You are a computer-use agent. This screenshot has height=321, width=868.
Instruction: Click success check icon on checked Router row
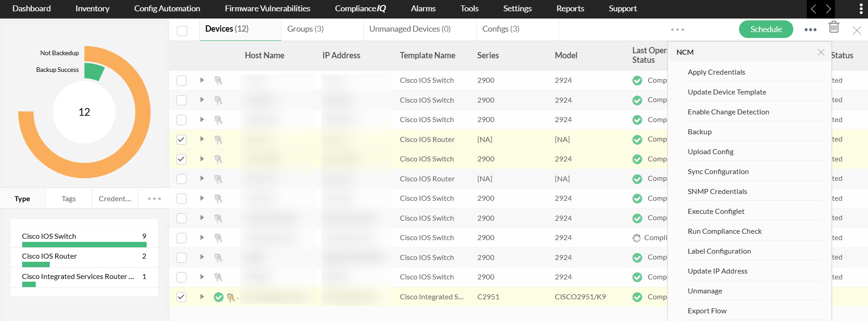click(637, 140)
